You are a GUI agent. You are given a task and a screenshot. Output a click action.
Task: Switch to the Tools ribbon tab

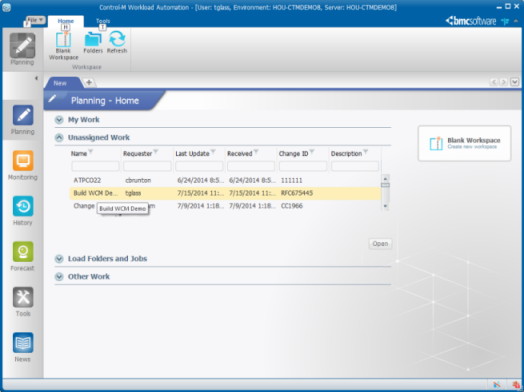point(103,21)
